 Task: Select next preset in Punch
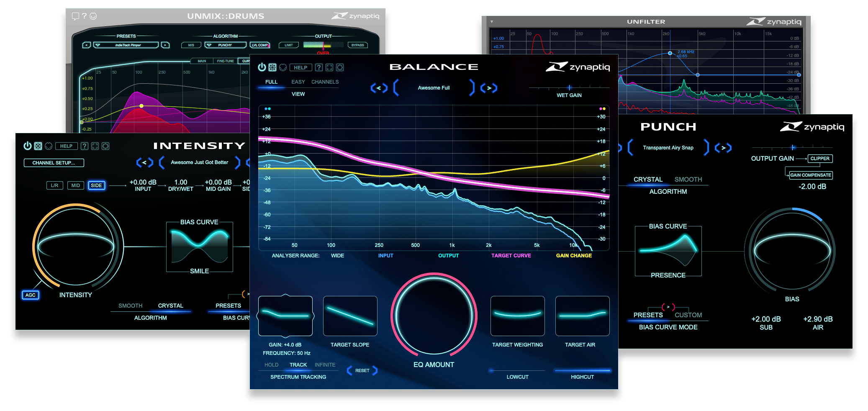(723, 148)
